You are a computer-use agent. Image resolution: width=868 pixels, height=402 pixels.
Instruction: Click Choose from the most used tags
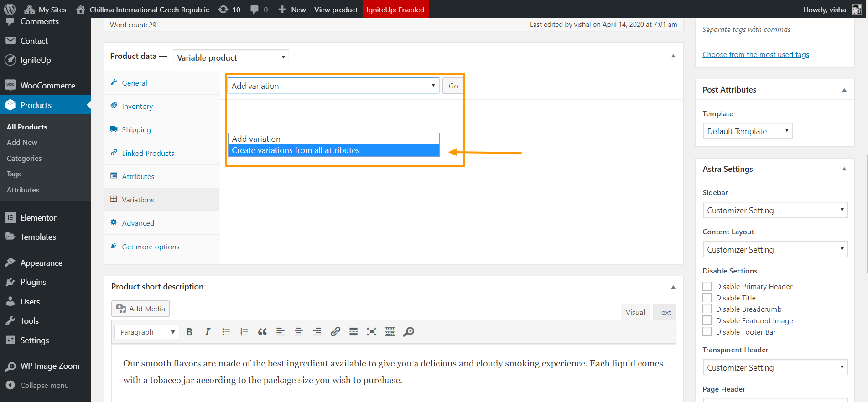click(755, 55)
